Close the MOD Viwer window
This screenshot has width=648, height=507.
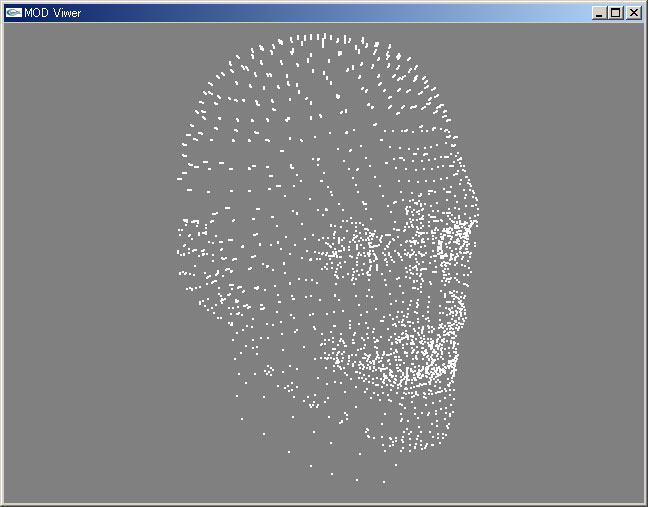click(x=634, y=13)
